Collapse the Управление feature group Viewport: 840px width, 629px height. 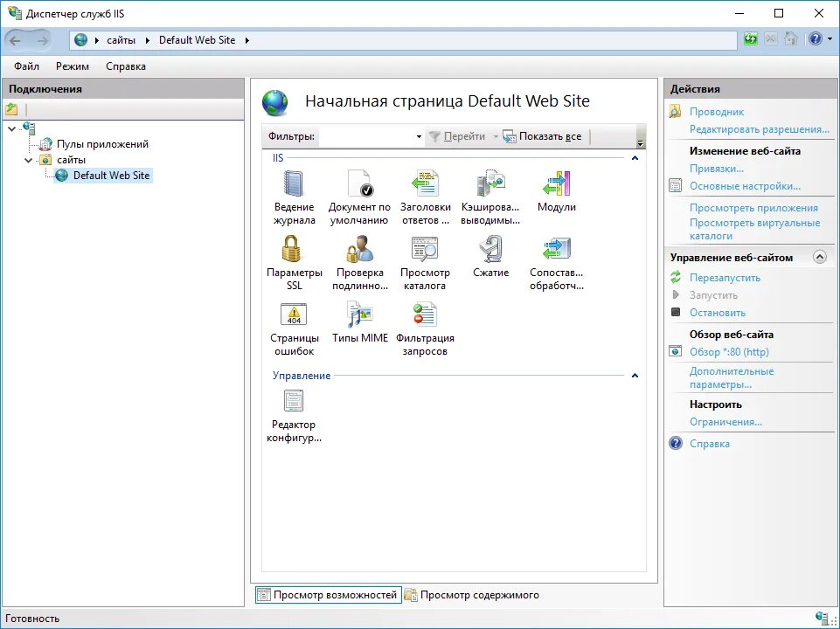click(x=635, y=376)
